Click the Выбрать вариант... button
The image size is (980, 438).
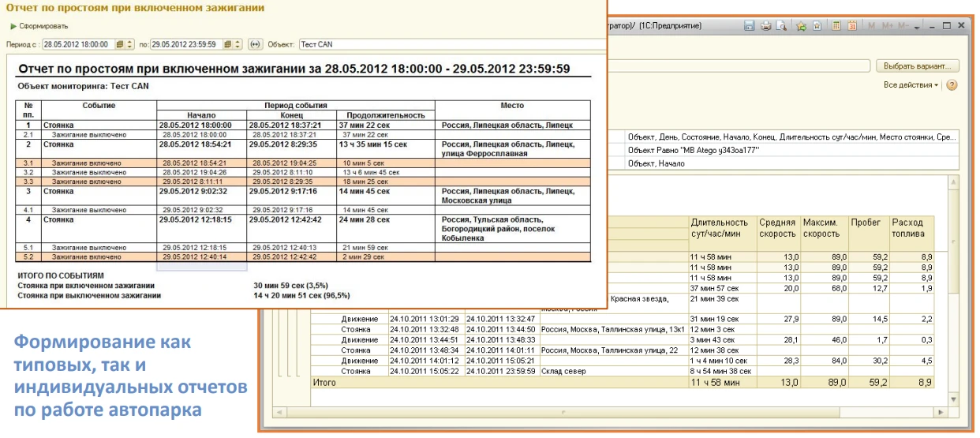pos(917,66)
